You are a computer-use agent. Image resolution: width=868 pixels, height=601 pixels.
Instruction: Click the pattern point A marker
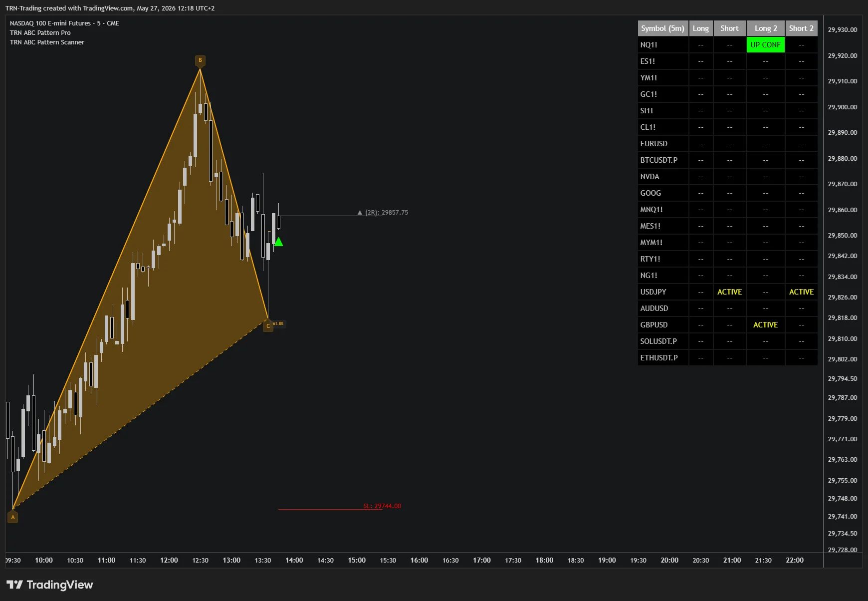point(13,517)
